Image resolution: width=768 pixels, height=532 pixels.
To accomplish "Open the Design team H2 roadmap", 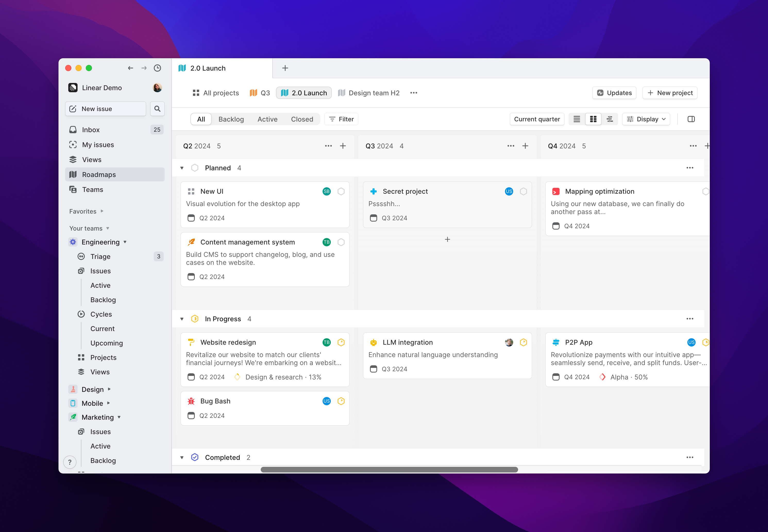I will click(368, 93).
